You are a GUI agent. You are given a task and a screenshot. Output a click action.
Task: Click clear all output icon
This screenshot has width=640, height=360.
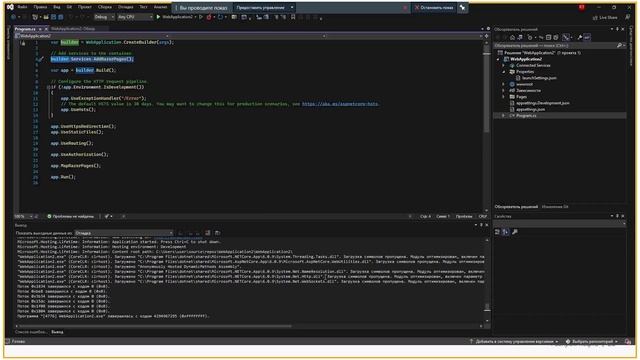(208, 233)
